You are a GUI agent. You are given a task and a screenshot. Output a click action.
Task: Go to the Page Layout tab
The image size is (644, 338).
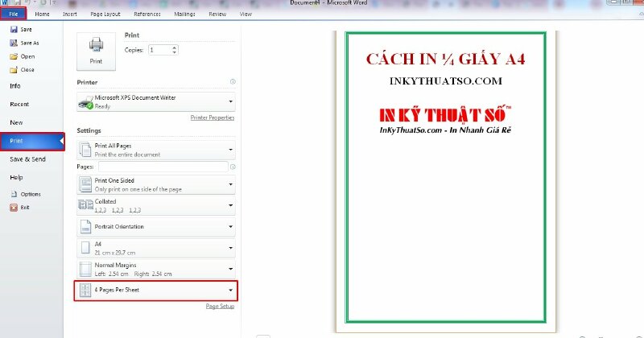click(x=105, y=14)
